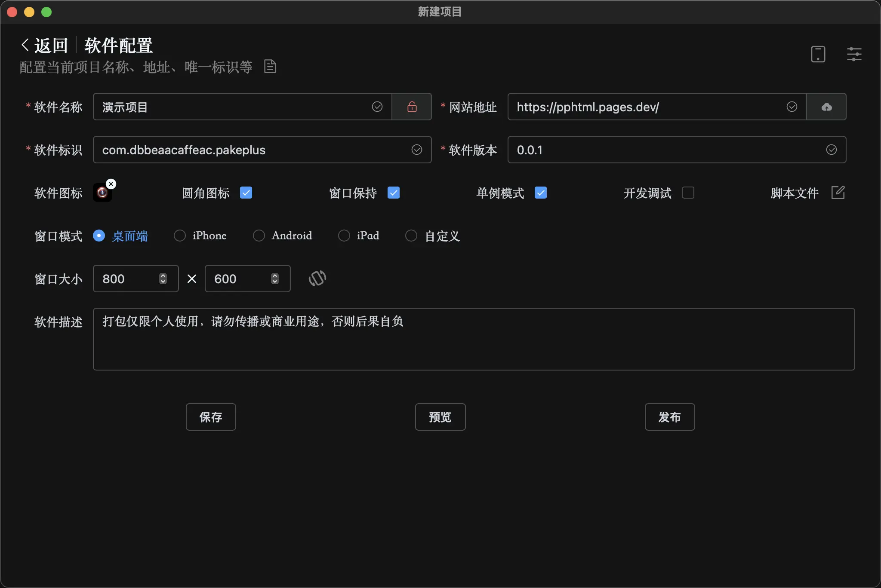Viewport: 881px width, 588px height.
Task: Go back using the 返回 link
Action: tap(44, 44)
